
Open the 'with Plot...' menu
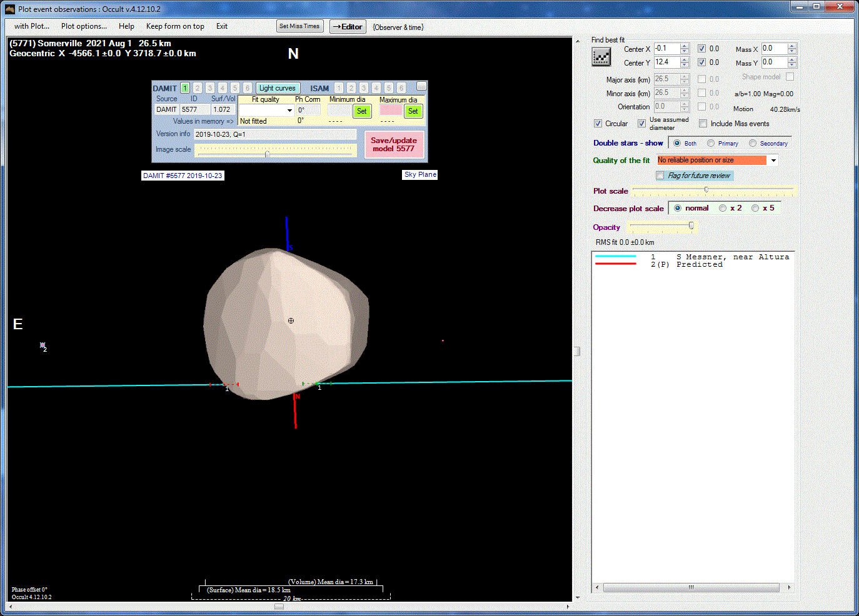(31, 26)
